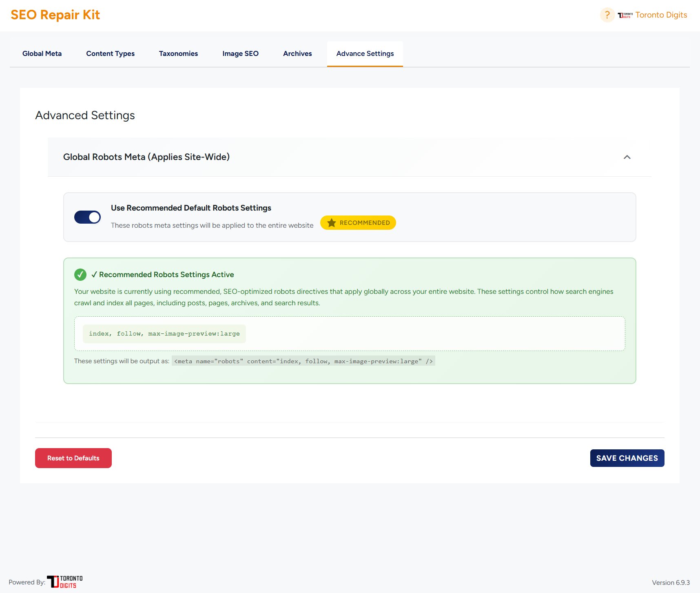
Task: Click the Global Robots Meta section header
Action: click(x=146, y=157)
